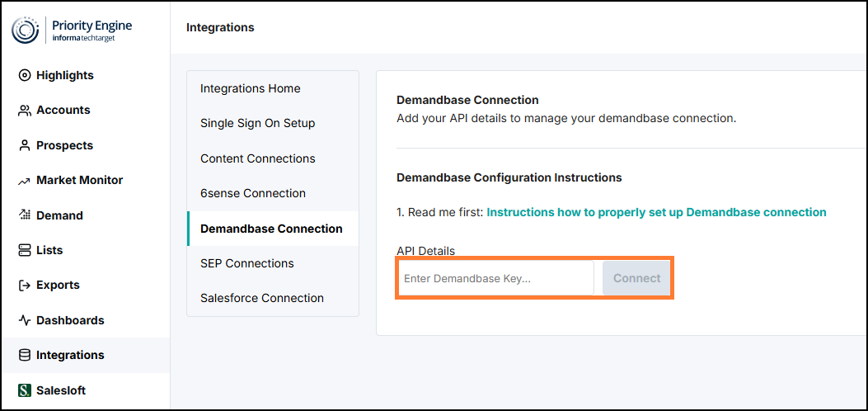
Task: Open the Salesloft green logo icon
Action: [x=25, y=390]
